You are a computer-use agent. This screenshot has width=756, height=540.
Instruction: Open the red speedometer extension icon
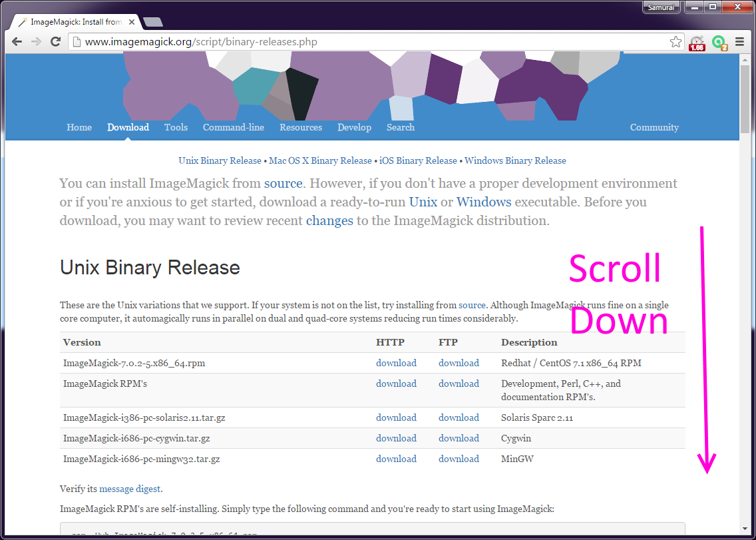pos(697,43)
